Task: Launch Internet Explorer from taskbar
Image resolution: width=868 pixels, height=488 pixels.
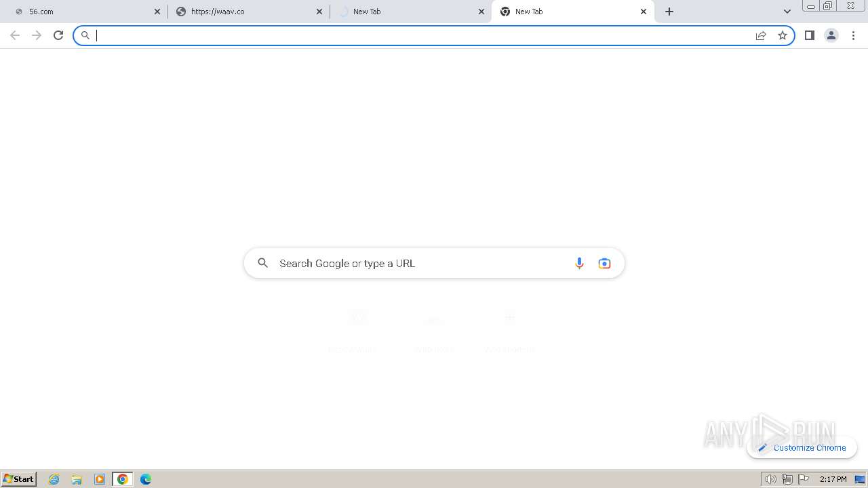Action: coord(54,479)
